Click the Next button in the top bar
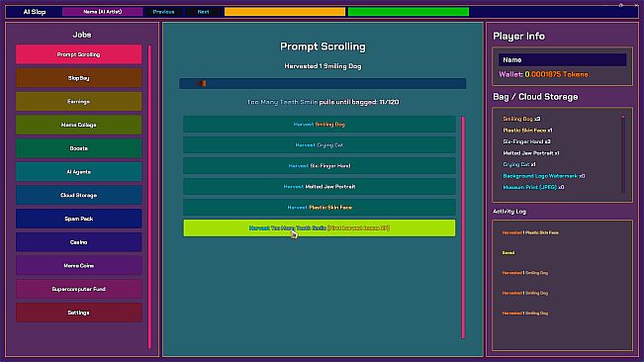This screenshot has height=362, width=644. 204,12
